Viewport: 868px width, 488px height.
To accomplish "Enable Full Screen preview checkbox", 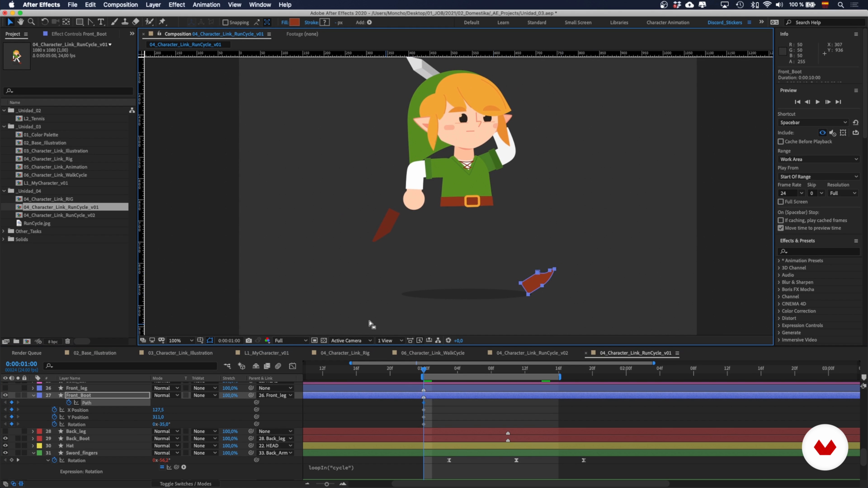I will tap(781, 202).
